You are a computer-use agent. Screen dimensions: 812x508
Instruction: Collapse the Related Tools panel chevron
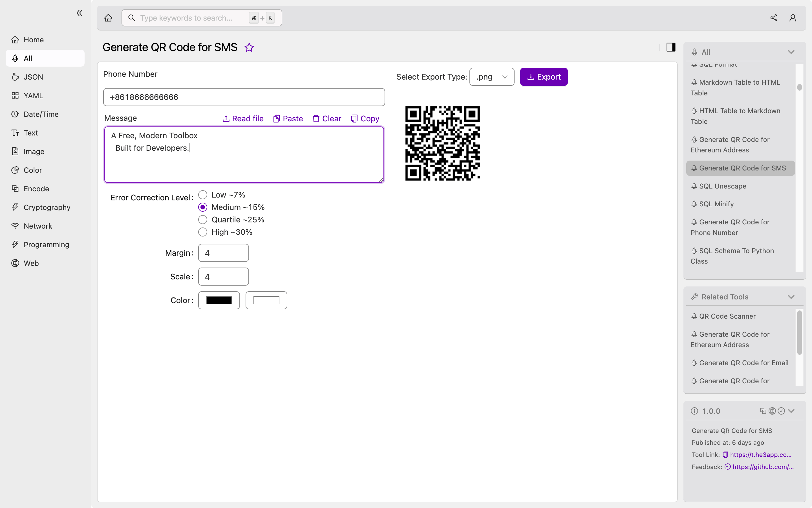(791, 297)
